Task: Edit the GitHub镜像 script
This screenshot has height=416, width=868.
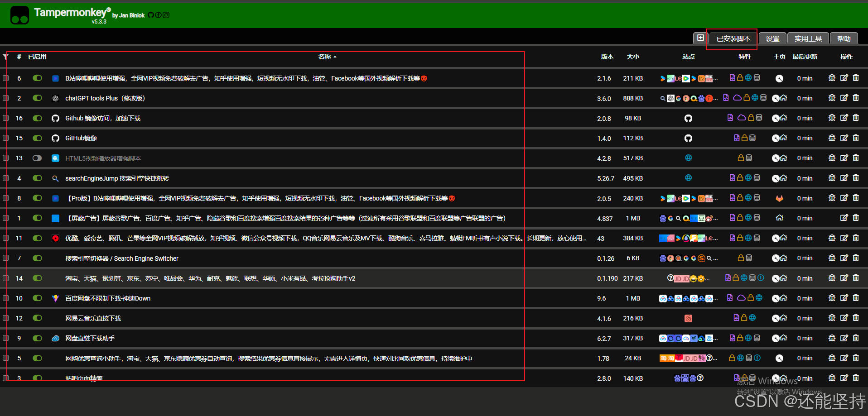Action: [x=844, y=138]
